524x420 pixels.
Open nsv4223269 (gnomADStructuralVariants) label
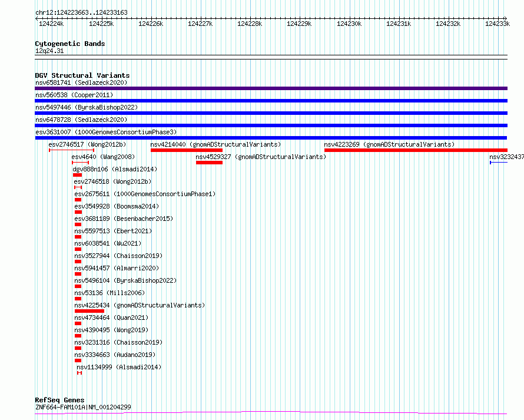[x=389, y=144]
